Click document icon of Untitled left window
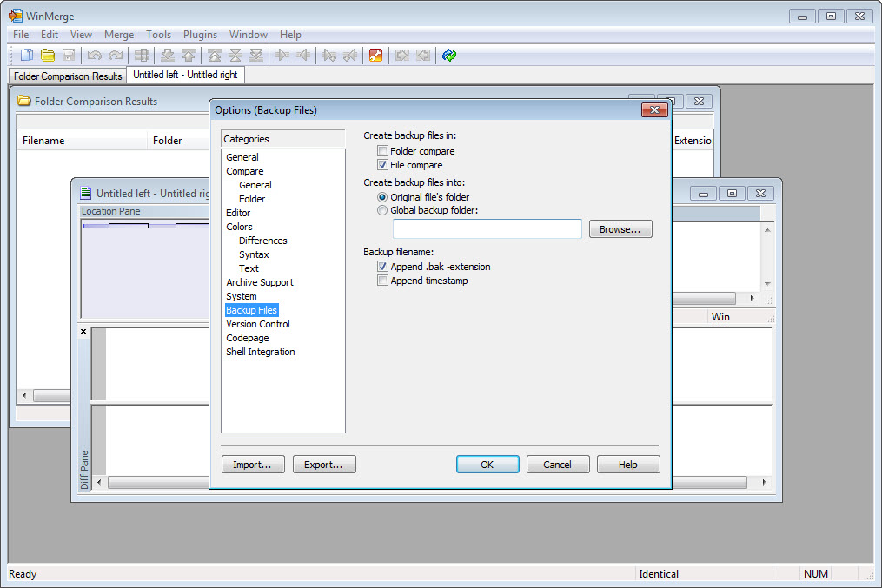The image size is (882, 588). 85,194
